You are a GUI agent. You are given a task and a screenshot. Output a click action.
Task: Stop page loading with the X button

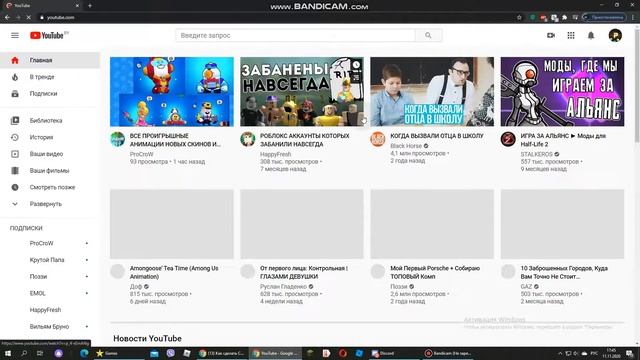coord(29,17)
